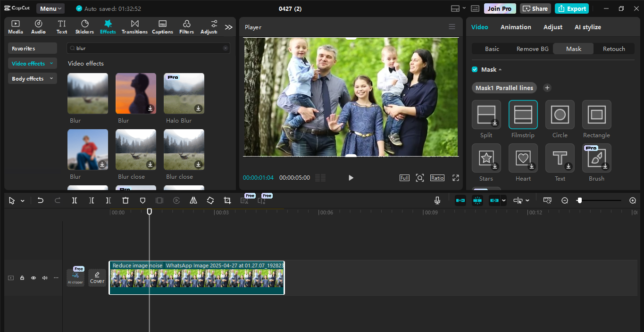The image size is (644, 332).
Task: Select the Filmstrip mask thumbnail
Action: point(523,114)
